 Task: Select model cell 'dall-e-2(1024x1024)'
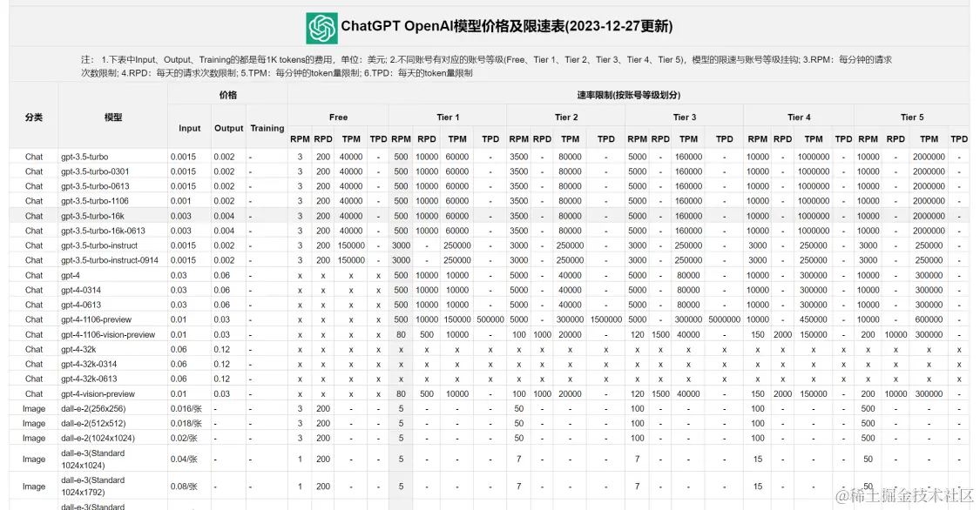98,439
